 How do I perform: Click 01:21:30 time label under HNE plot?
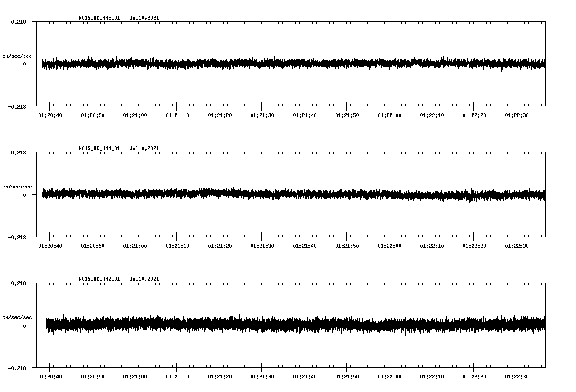coord(262,115)
